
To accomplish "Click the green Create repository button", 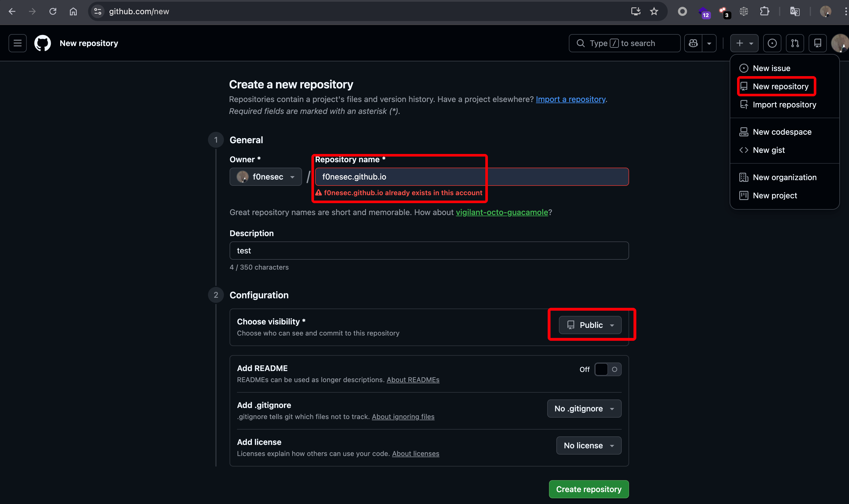I will 588,489.
